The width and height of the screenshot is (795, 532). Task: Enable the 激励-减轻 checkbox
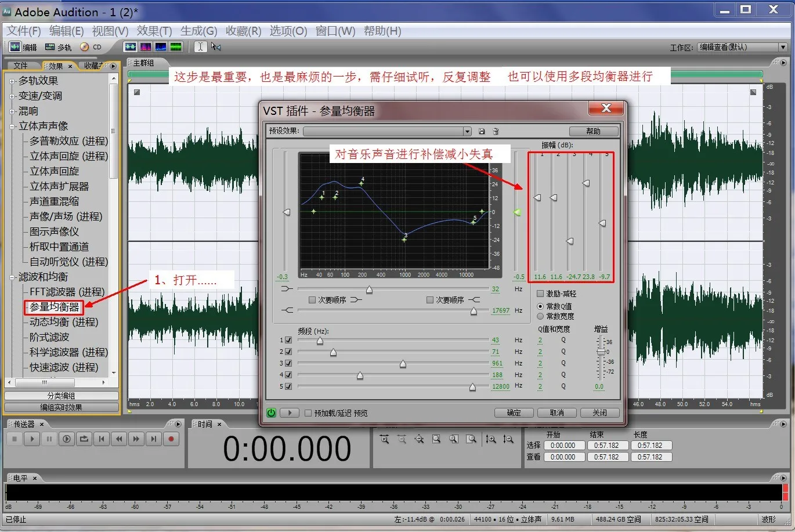pyautogui.click(x=540, y=294)
